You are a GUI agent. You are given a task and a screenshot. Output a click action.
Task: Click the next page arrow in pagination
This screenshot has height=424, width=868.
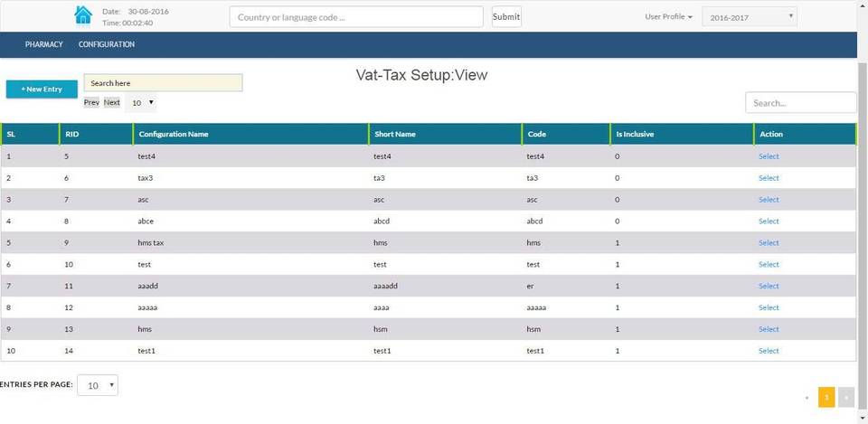point(846,397)
